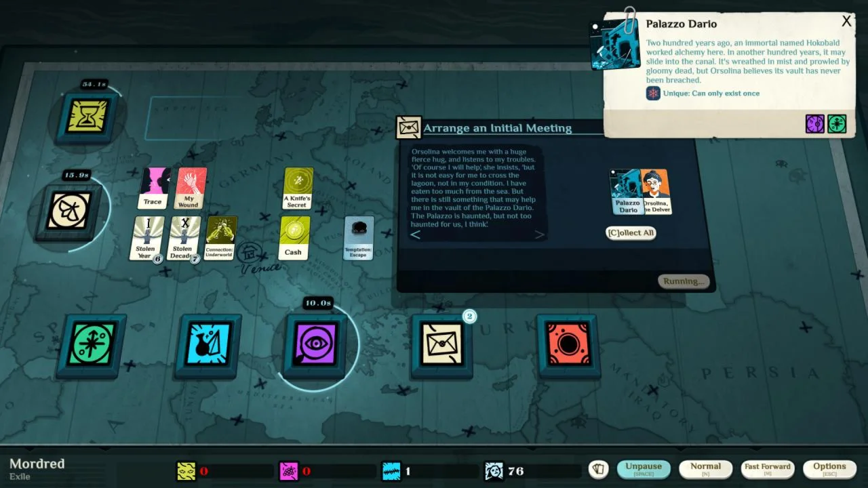Click the envelope icon in the meeting window header
This screenshot has height=488, width=868.
pyautogui.click(x=409, y=127)
